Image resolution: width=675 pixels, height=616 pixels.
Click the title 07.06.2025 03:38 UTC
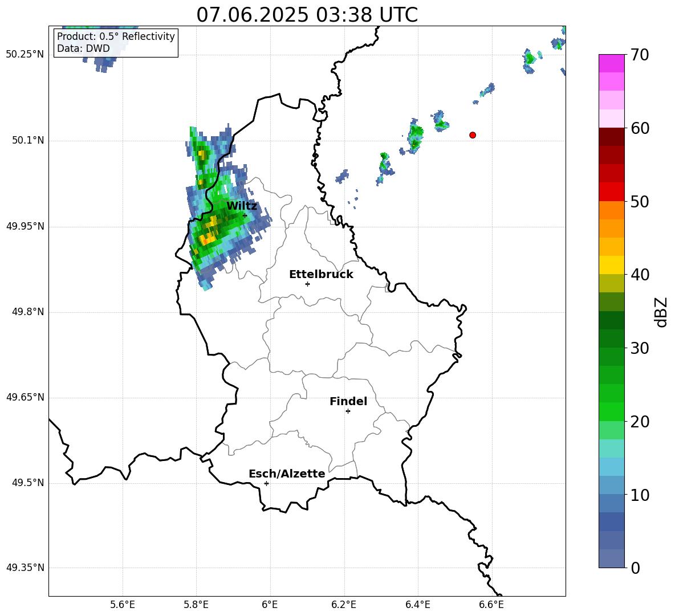(x=307, y=15)
